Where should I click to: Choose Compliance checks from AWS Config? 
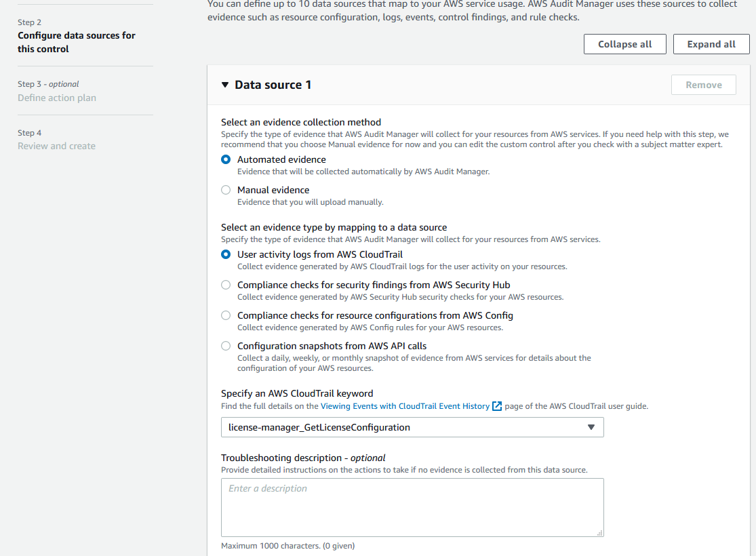226,315
